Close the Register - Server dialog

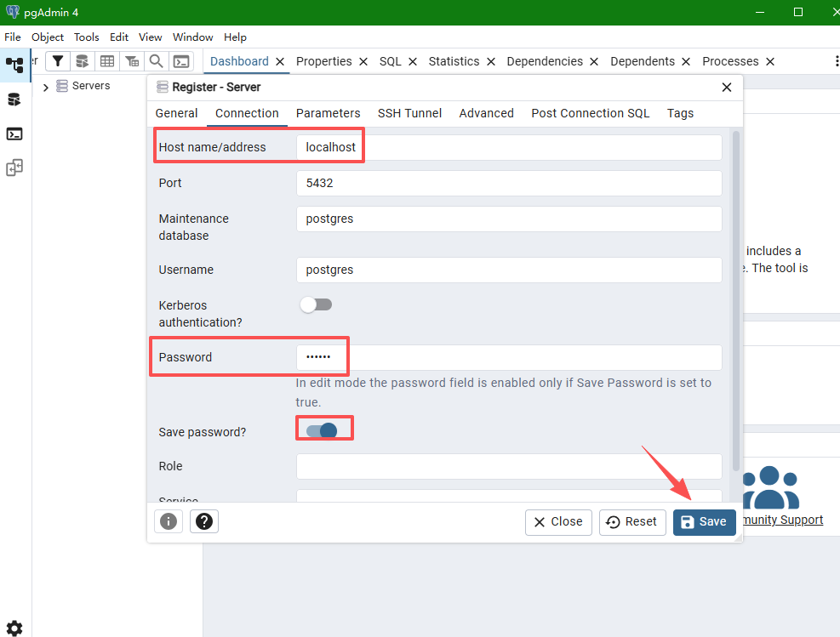point(727,88)
